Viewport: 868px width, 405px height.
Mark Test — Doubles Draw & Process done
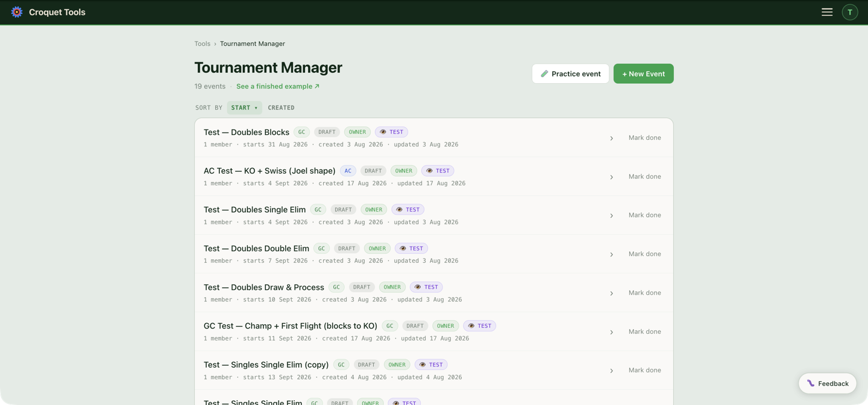click(x=645, y=293)
